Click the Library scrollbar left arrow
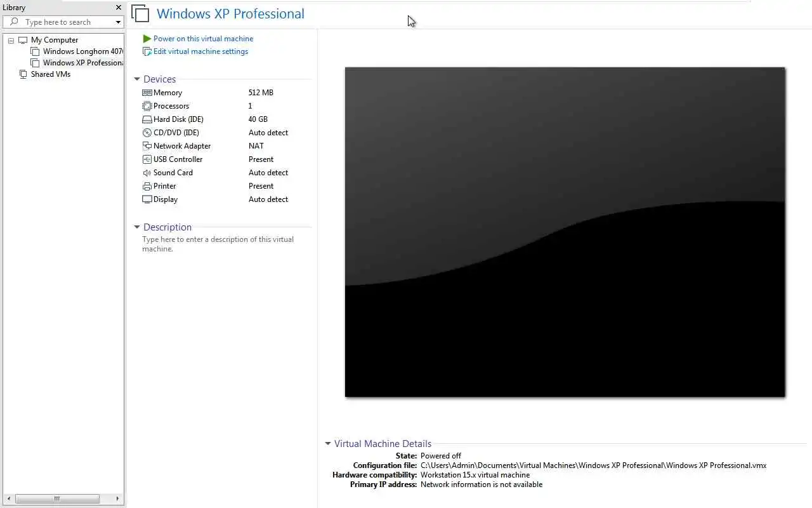 point(8,499)
